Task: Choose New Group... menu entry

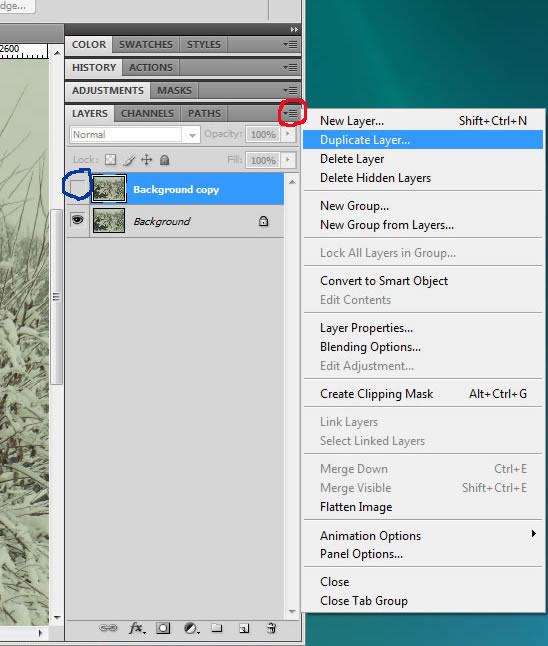Action: pyautogui.click(x=423, y=206)
